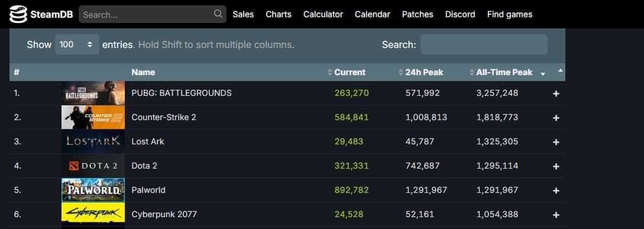The height and width of the screenshot is (229, 644).
Task: Sort table by All-Time Peak column
Action: pos(504,72)
